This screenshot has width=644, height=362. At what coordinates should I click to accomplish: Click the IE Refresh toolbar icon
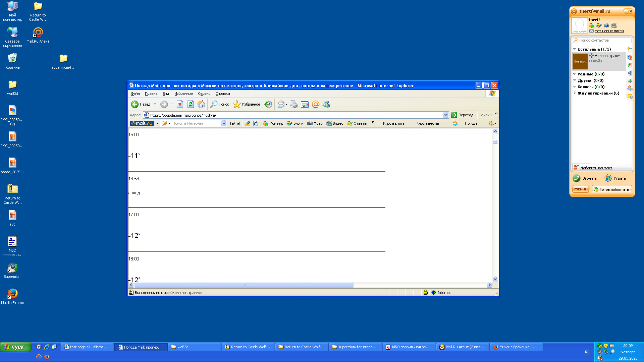point(191,104)
